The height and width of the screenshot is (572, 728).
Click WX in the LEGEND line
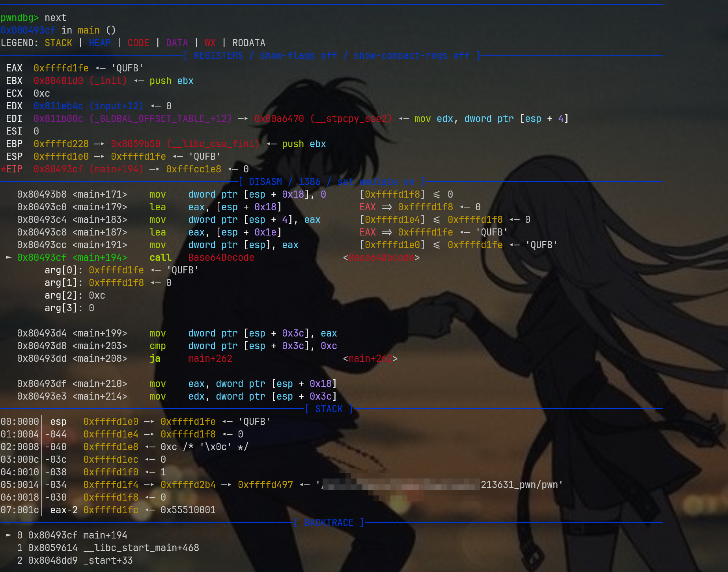(210, 43)
